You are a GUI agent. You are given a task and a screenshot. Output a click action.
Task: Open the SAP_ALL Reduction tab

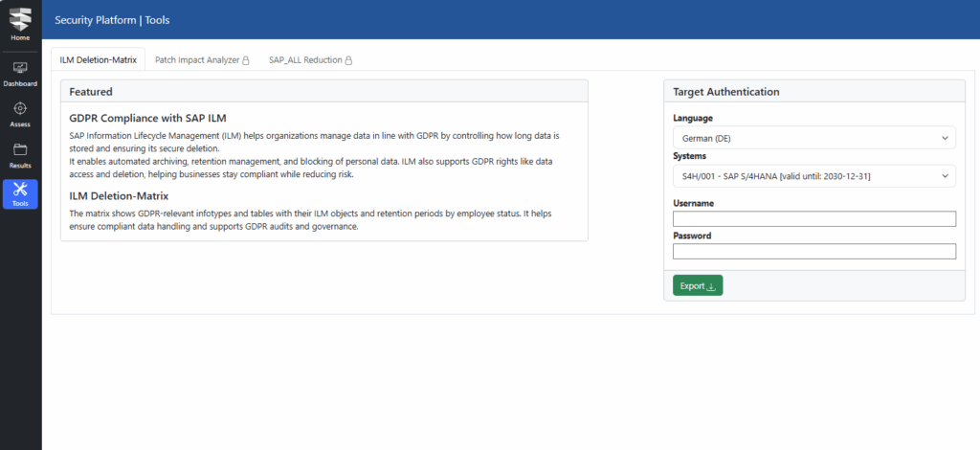click(x=305, y=59)
